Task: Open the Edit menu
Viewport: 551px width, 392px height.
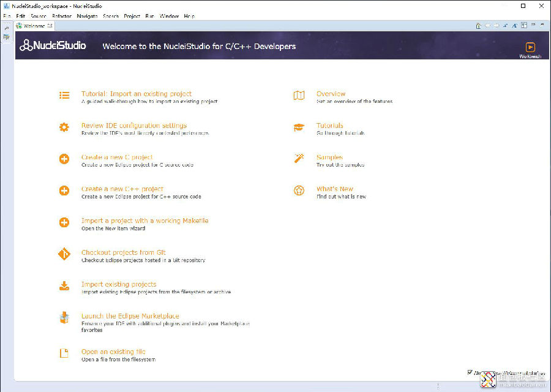Action: click(21, 16)
